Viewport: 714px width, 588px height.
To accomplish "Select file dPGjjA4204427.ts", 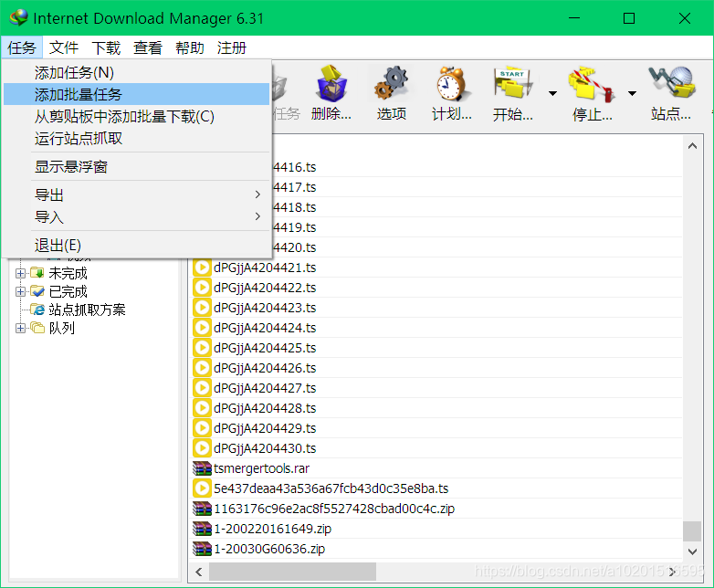I will (x=265, y=388).
